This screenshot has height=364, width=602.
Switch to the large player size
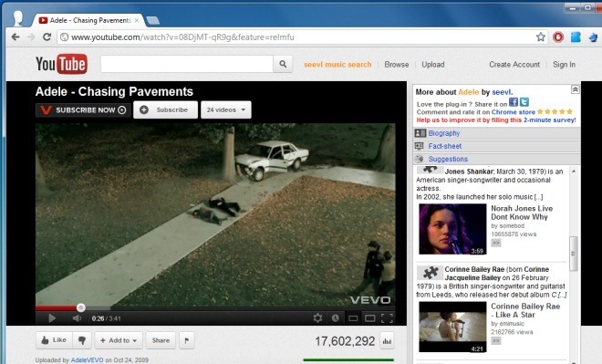pyautogui.click(x=369, y=318)
